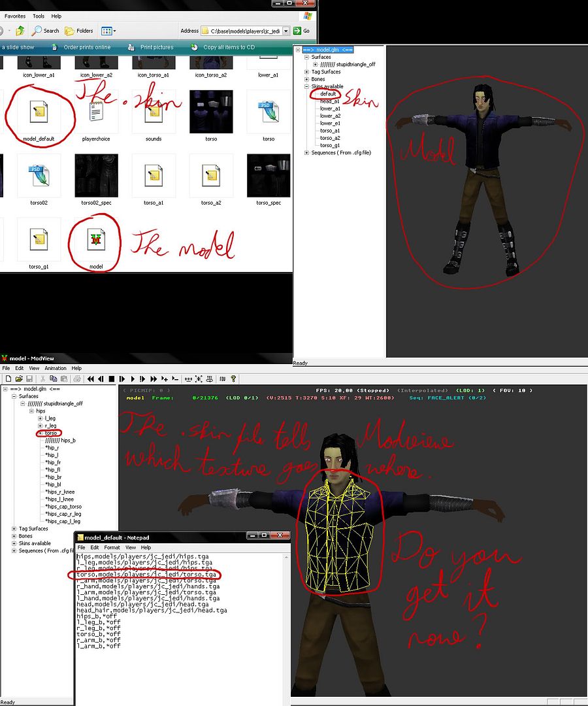The image size is (588, 706).
Task: Select the torso texture thumbnail
Action: (x=211, y=112)
